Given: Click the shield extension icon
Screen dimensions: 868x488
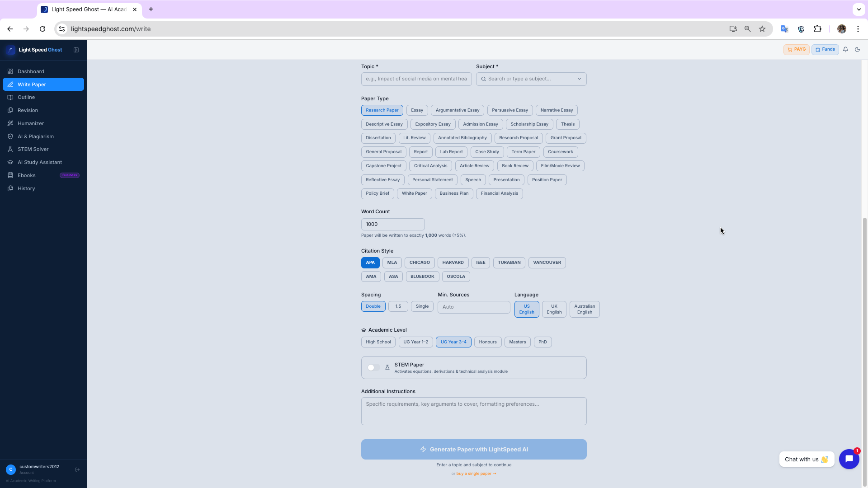Looking at the screenshot, I should click(x=801, y=29).
